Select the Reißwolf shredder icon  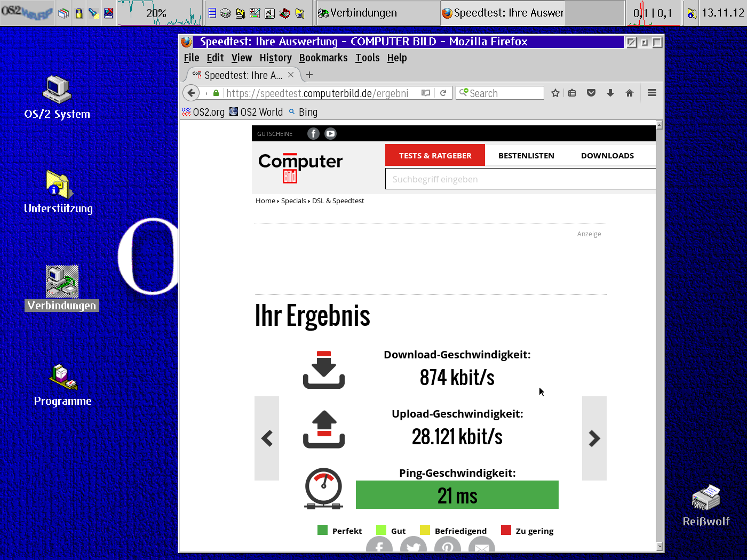click(x=706, y=506)
